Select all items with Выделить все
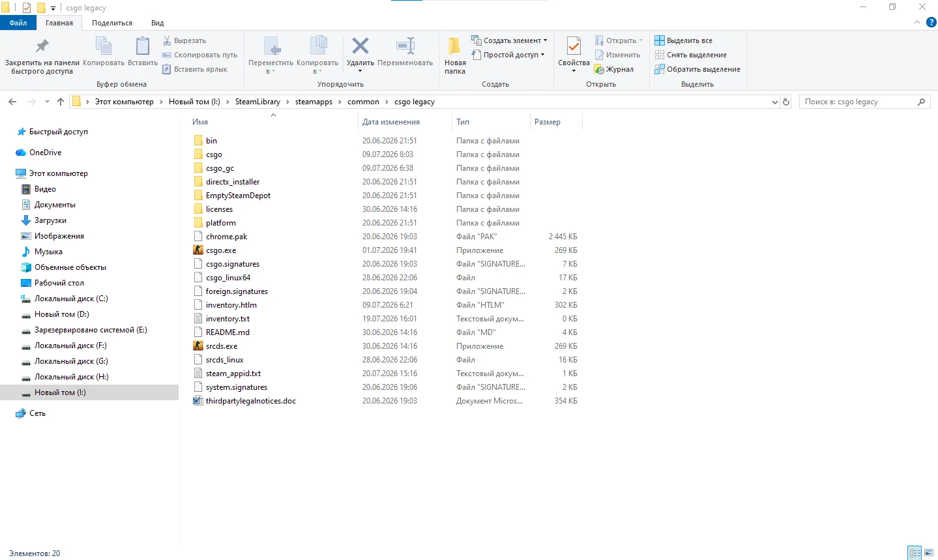 [x=684, y=40]
